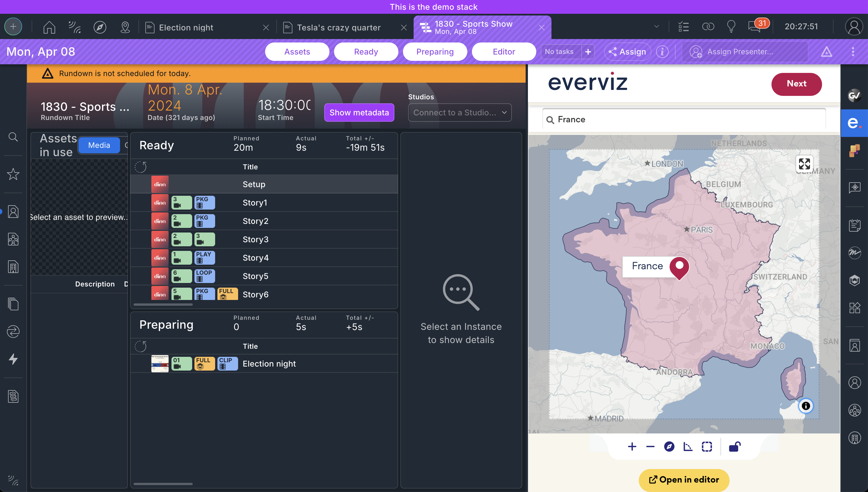This screenshot has width=868, height=492.
Task: Click the 18:30:00 start time field
Action: click(x=284, y=105)
